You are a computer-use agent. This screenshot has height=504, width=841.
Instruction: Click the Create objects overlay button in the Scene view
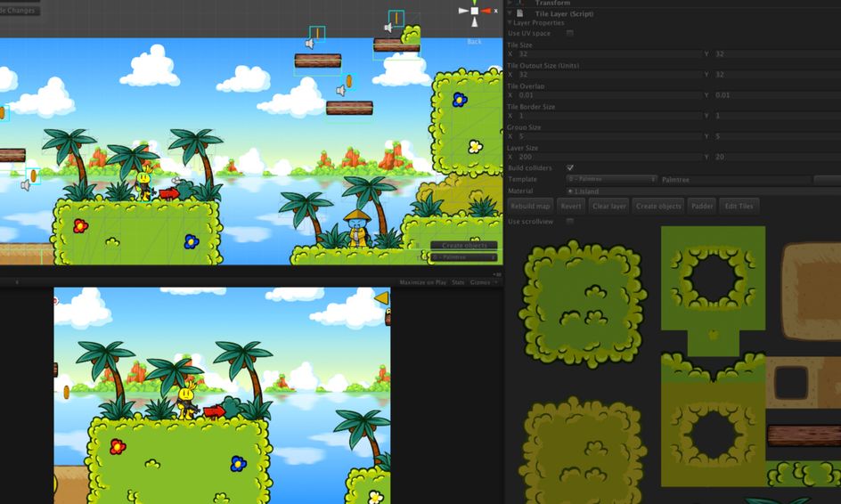pos(464,245)
